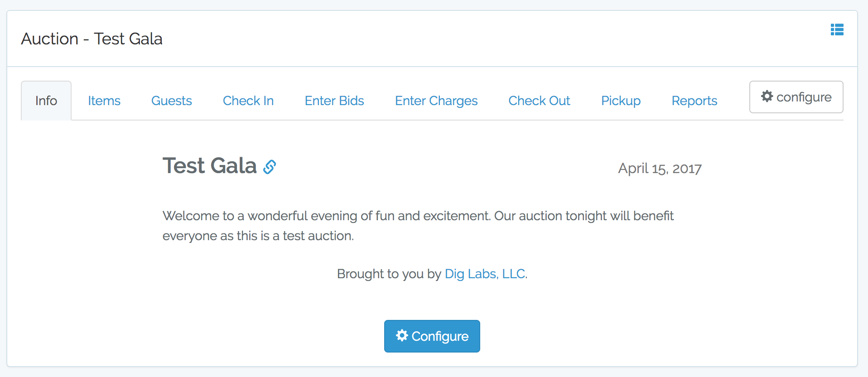Screen dimensions: 868x377
Task: Click the Auction - Test Gala panel title
Action: click(x=92, y=39)
